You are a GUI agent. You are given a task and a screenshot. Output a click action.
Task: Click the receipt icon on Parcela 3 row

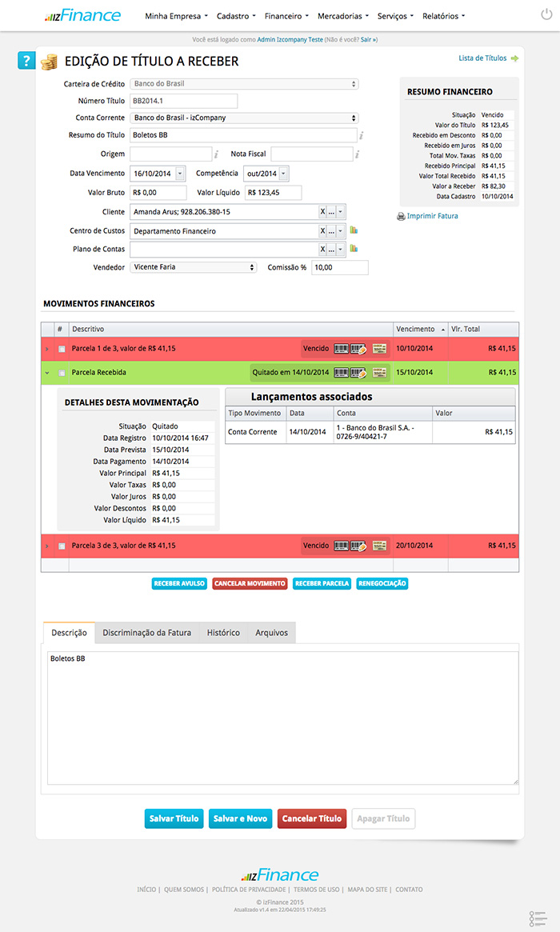pyautogui.click(x=379, y=546)
